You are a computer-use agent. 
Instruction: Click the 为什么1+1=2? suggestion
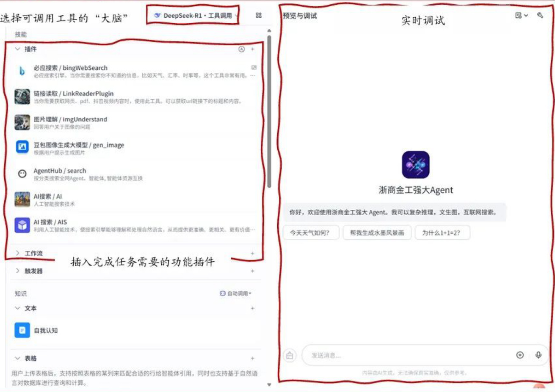click(x=441, y=233)
